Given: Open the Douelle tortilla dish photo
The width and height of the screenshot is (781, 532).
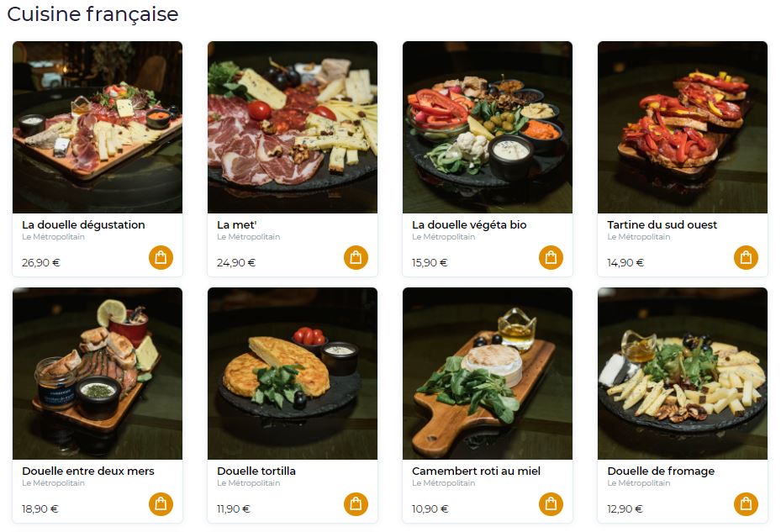Looking at the screenshot, I should [x=293, y=374].
